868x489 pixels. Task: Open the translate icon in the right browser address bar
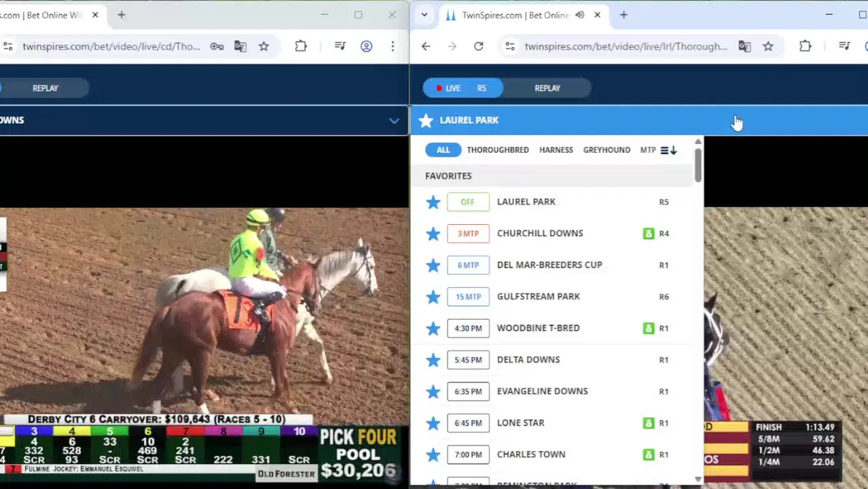744,46
